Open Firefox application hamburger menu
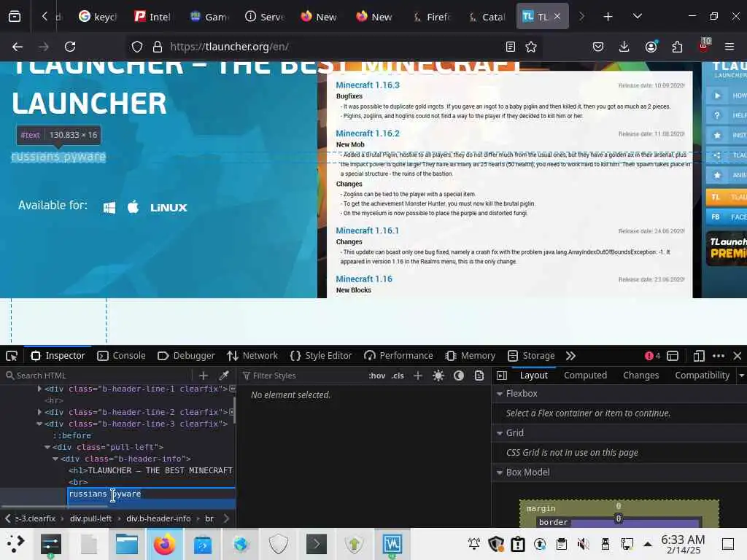This screenshot has height=560, width=747. (729, 47)
